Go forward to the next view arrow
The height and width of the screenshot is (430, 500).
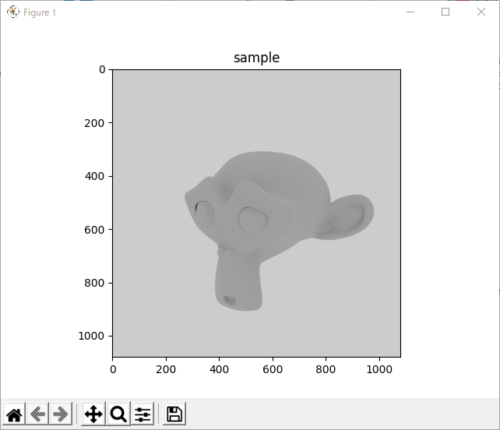pyautogui.click(x=60, y=414)
